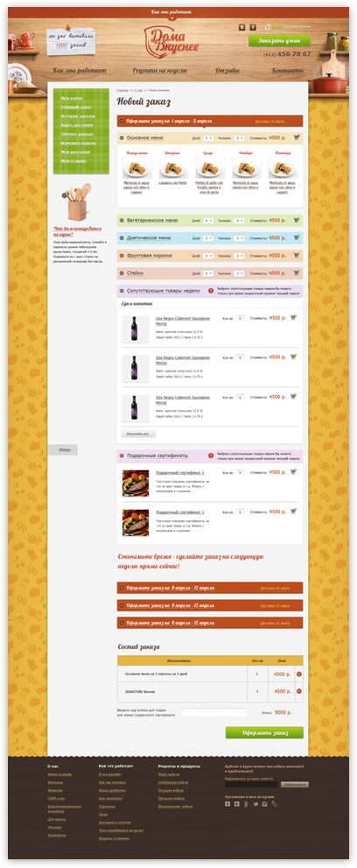This screenshot has width=357, height=868.
Task: Open the Twitter icon in footer
Action: click(x=255, y=804)
